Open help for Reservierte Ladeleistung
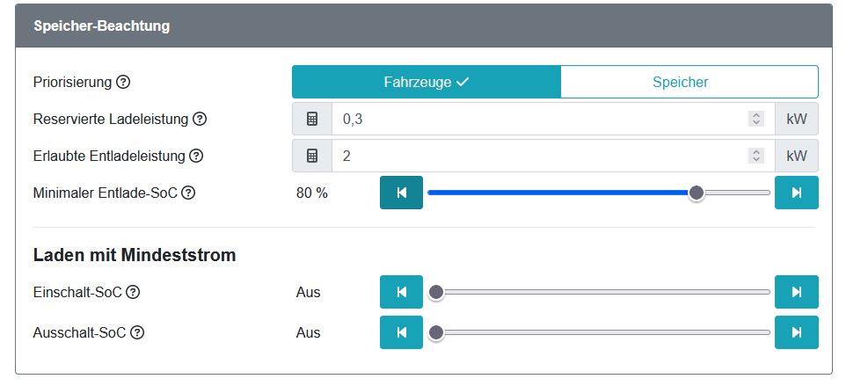The height and width of the screenshot is (386, 868). point(200,119)
